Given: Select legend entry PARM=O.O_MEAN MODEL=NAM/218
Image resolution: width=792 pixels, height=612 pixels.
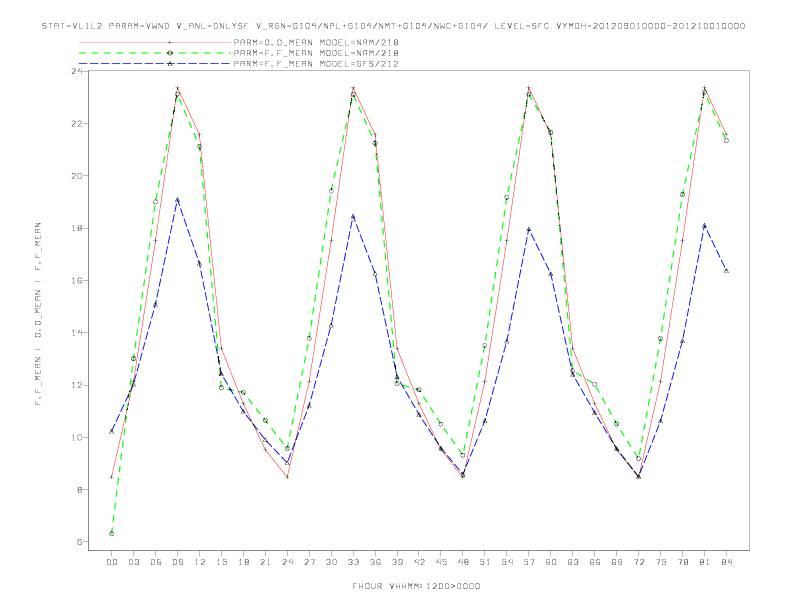Looking at the screenshot, I should [316, 42].
